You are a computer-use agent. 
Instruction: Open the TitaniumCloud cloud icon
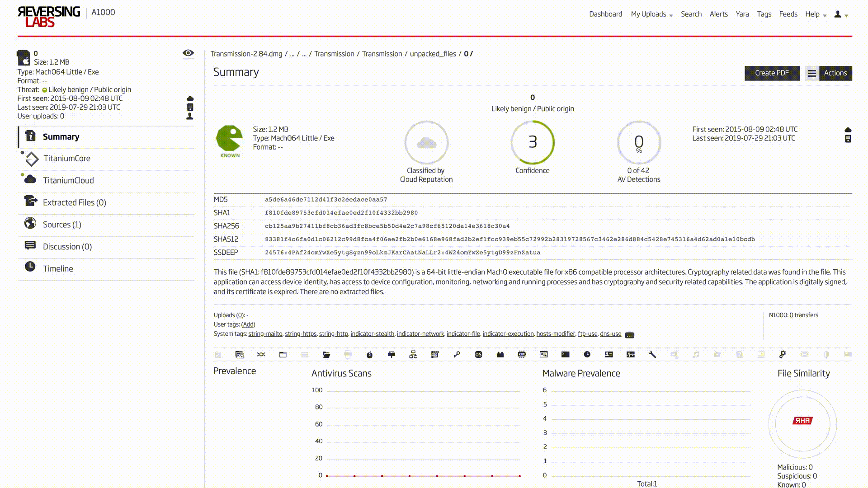[30, 179]
